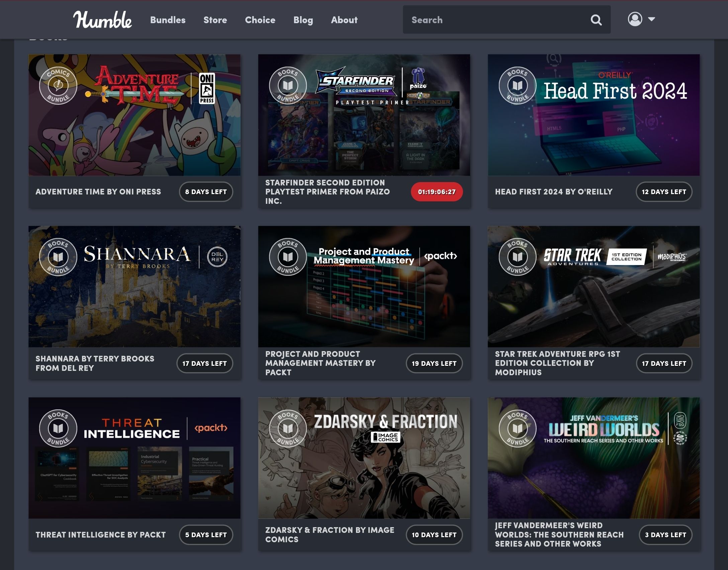Open Starfinder Second Edition Playtest Primer title
The height and width of the screenshot is (570, 728).
tap(328, 192)
